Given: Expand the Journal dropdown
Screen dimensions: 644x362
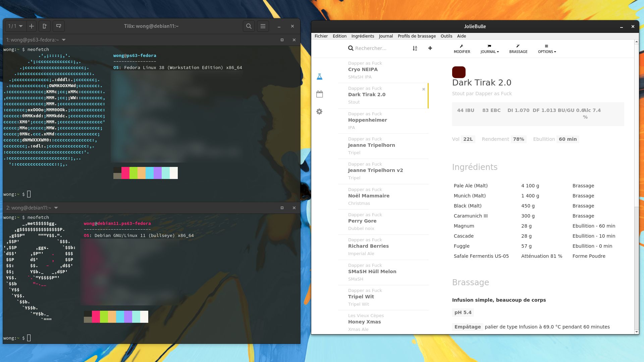Looking at the screenshot, I should click(x=489, y=49).
